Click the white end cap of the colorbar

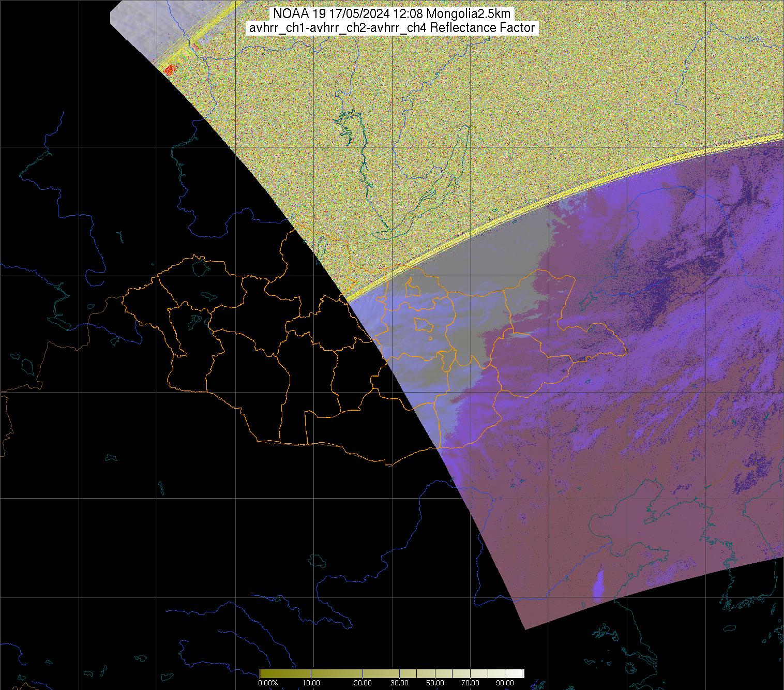(523, 673)
